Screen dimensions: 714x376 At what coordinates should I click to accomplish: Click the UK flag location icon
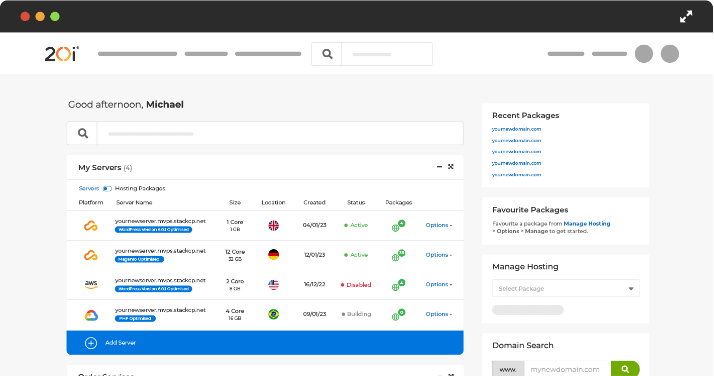pos(273,225)
